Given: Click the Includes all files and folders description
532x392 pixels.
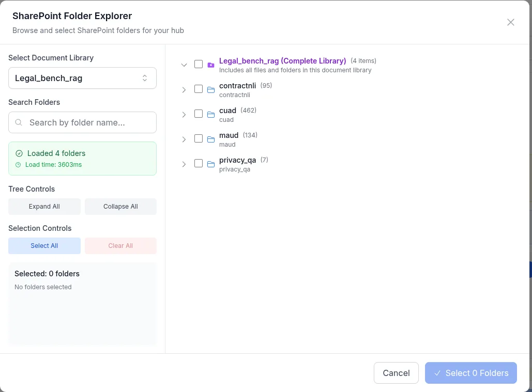Looking at the screenshot, I should point(295,70).
